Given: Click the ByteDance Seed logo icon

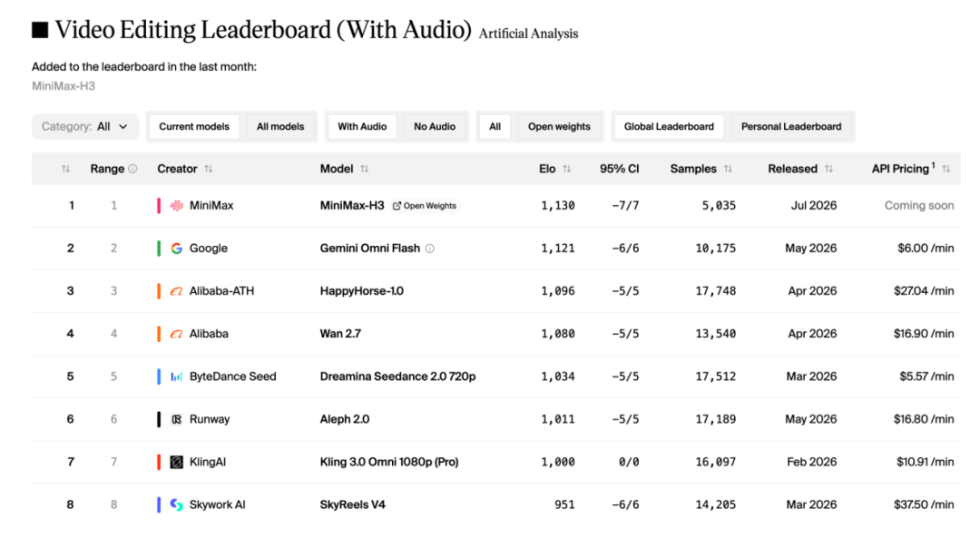Looking at the screenshot, I should [x=177, y=377].
